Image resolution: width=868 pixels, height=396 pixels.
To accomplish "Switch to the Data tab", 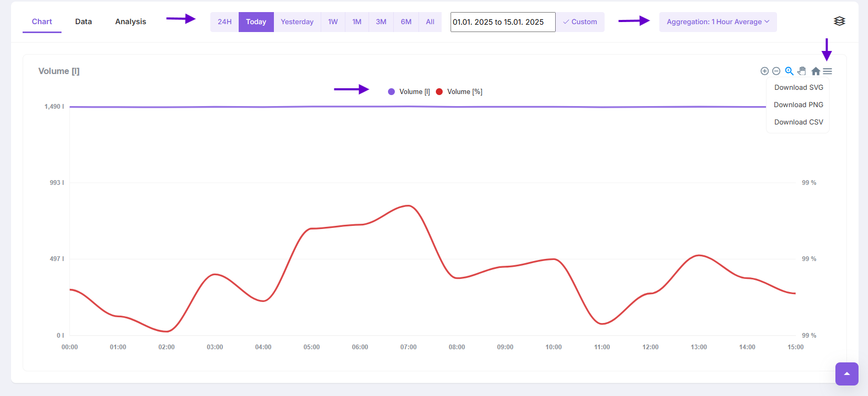I will pyautogui.click(x=84, y=22).
